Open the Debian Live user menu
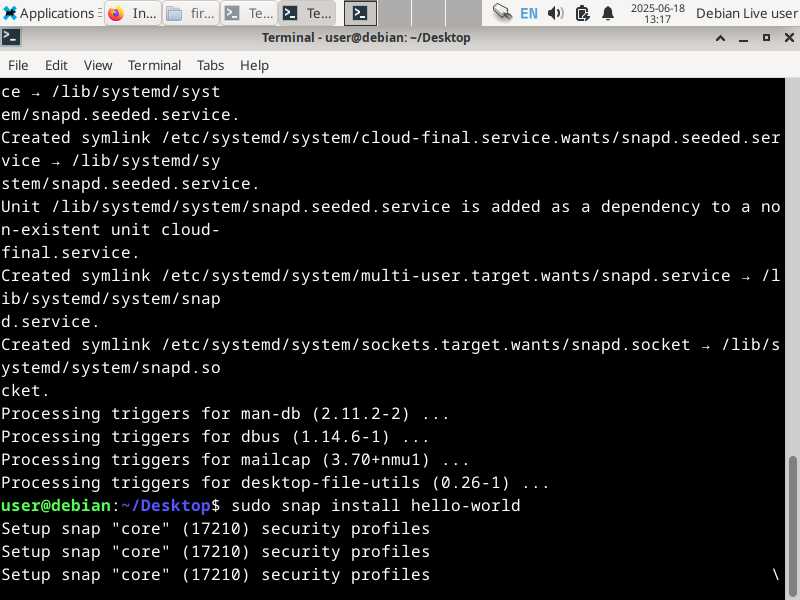 coord(746,13)
